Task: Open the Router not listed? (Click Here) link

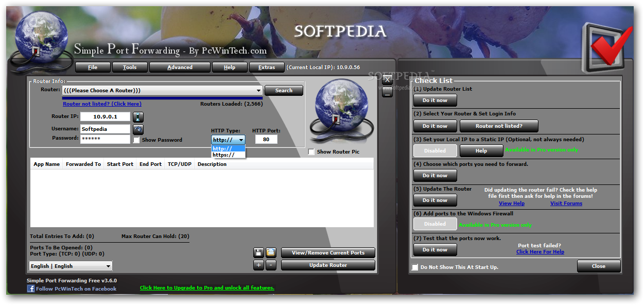Action: pyautogui.click(x=102, y=104)
